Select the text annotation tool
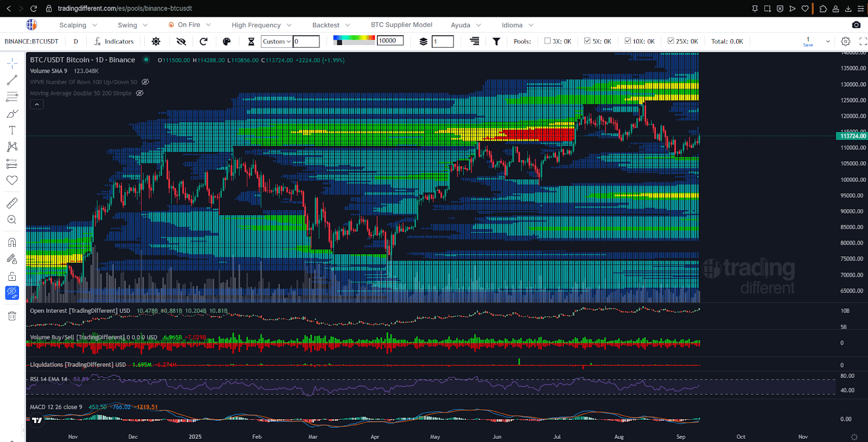 pyautogui.click(x=12, y=130)
